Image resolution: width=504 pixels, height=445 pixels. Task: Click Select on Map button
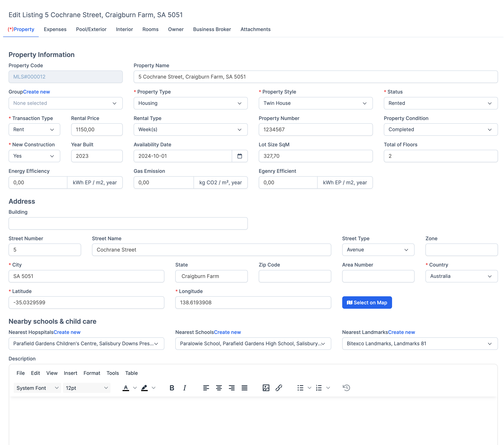367,303
